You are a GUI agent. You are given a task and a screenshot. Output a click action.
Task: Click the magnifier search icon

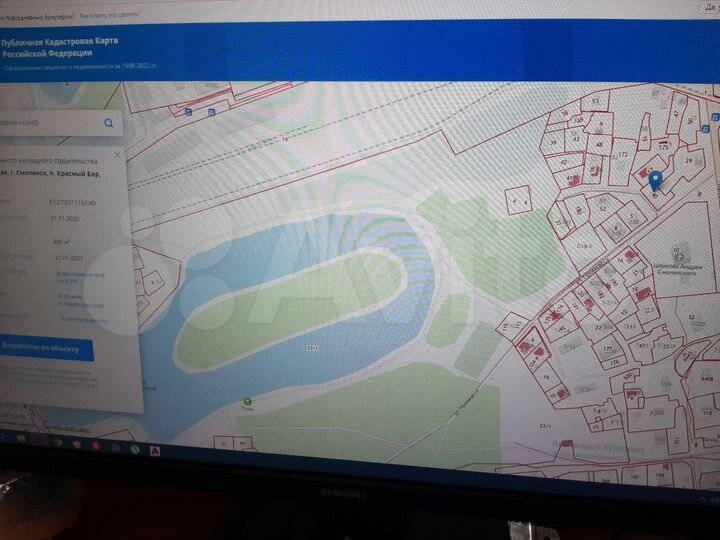(109, 122)
